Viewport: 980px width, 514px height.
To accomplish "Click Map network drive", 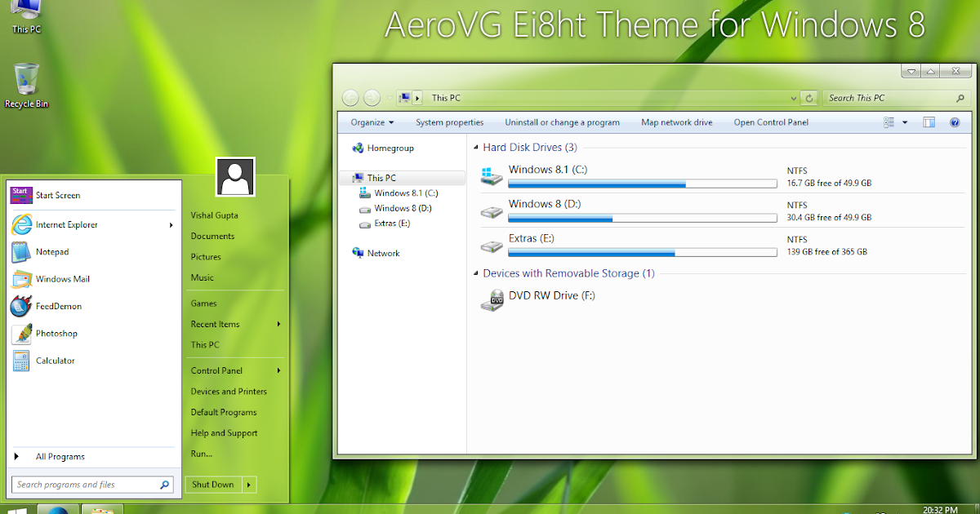I will click(x=676, y=122).
